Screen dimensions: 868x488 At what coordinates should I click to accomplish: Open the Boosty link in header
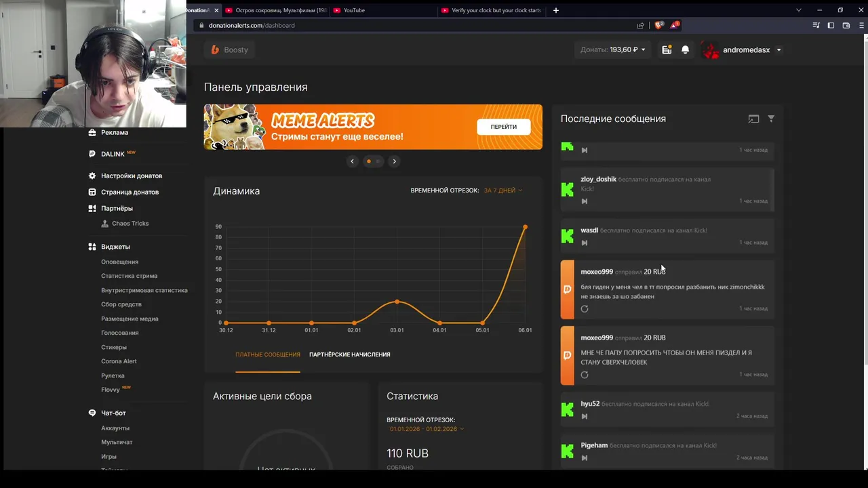tap(229, 49)
